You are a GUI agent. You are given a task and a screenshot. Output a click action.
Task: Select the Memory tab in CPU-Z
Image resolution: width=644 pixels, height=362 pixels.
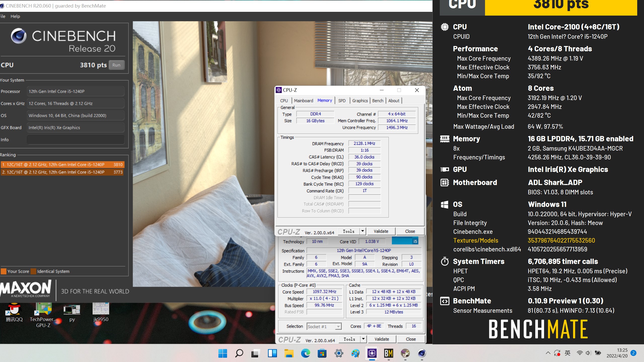(325, 100)
